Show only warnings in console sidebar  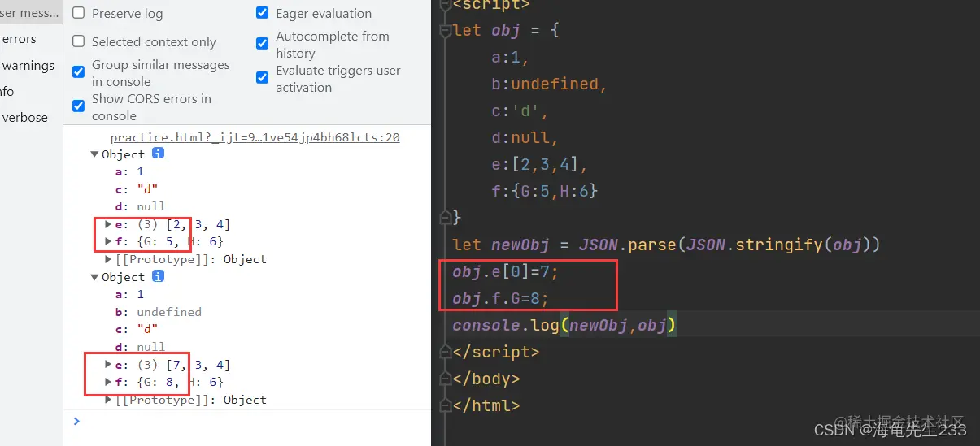31,65
